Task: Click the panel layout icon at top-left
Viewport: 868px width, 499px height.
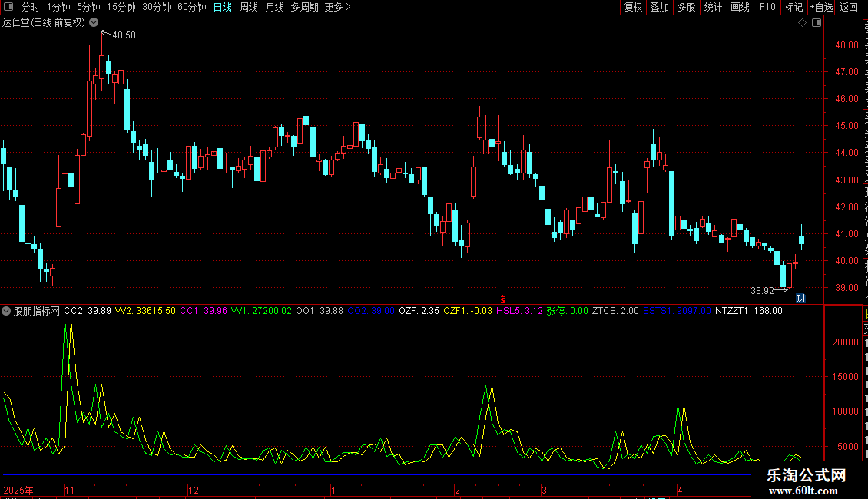Action: click(x=8, y=7)
